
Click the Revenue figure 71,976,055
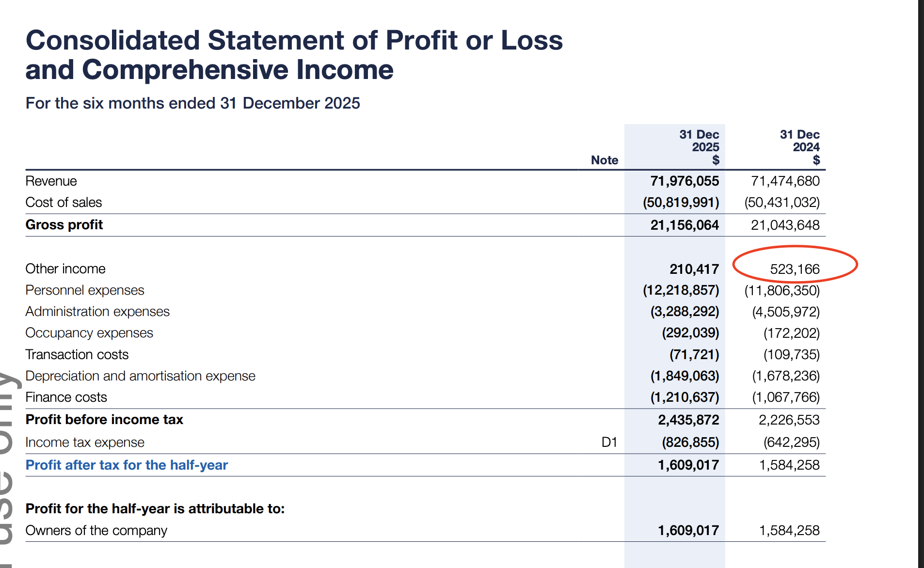pos(684,181)
